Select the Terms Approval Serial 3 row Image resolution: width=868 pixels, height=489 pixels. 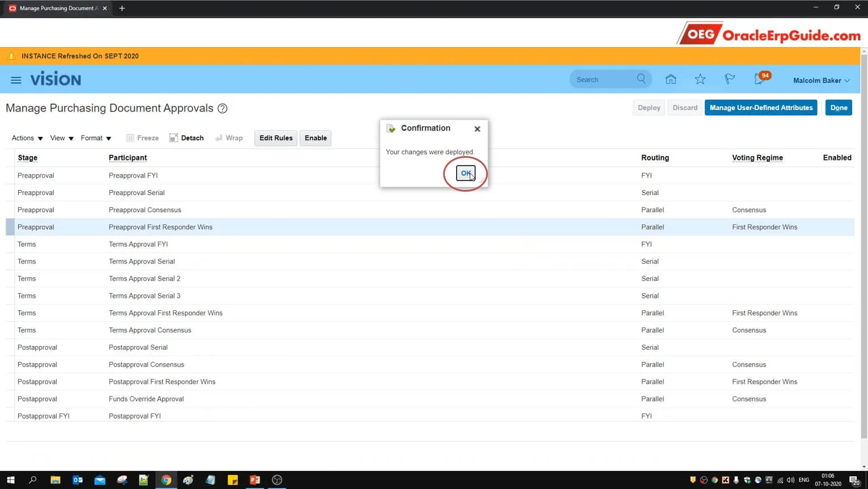click(x=430, y=296)
